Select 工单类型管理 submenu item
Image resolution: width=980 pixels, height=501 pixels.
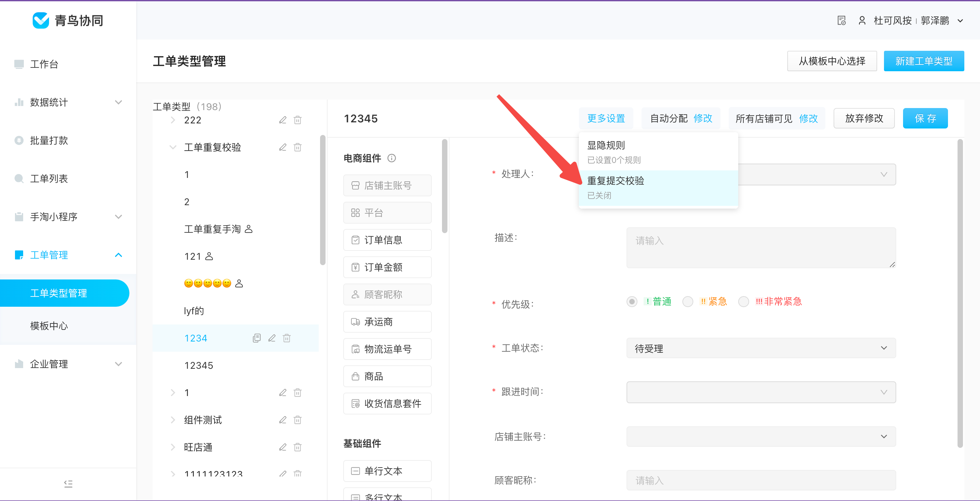(x=65, y=293)
